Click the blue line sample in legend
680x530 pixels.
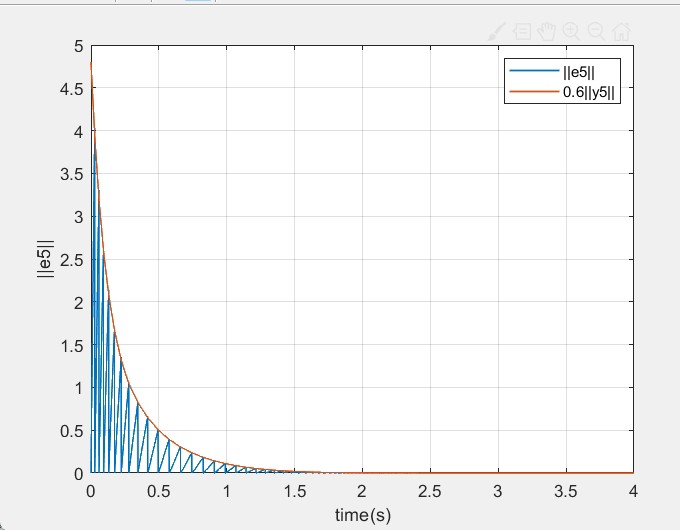(534, 71)
